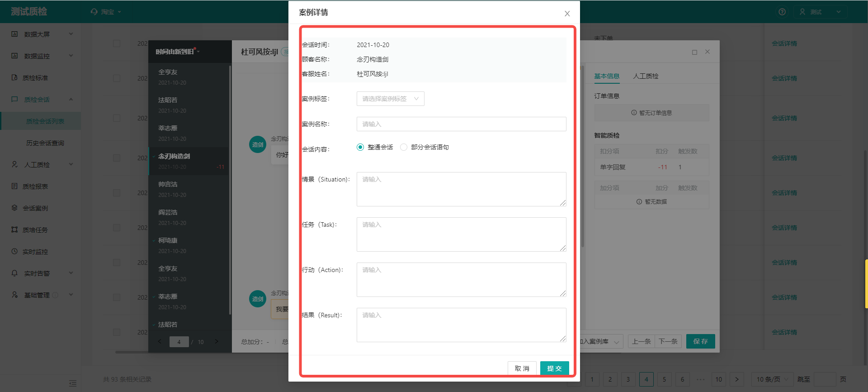Click the 实时监控 clock icon

pos(14,251)
